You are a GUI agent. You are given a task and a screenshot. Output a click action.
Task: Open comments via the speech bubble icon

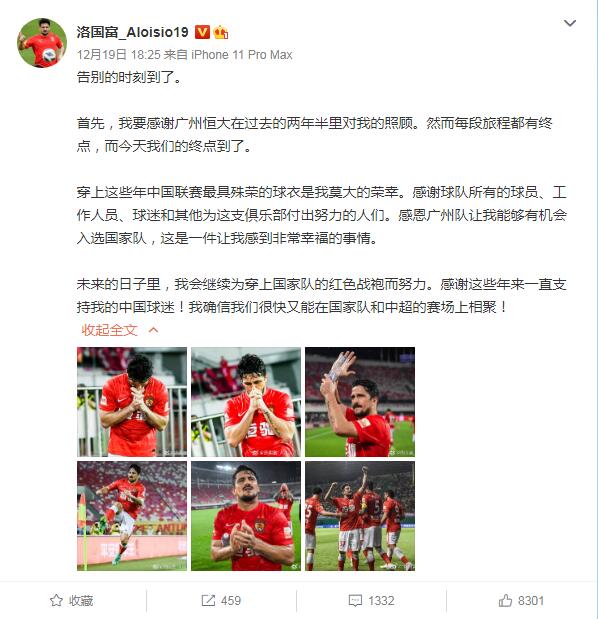tap(355, 601)
